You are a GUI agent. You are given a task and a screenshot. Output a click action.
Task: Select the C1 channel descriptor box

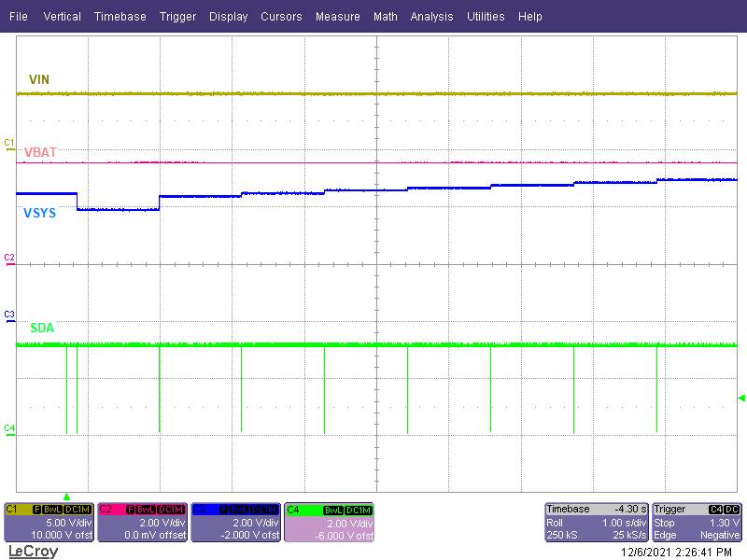tap(49, 523)
